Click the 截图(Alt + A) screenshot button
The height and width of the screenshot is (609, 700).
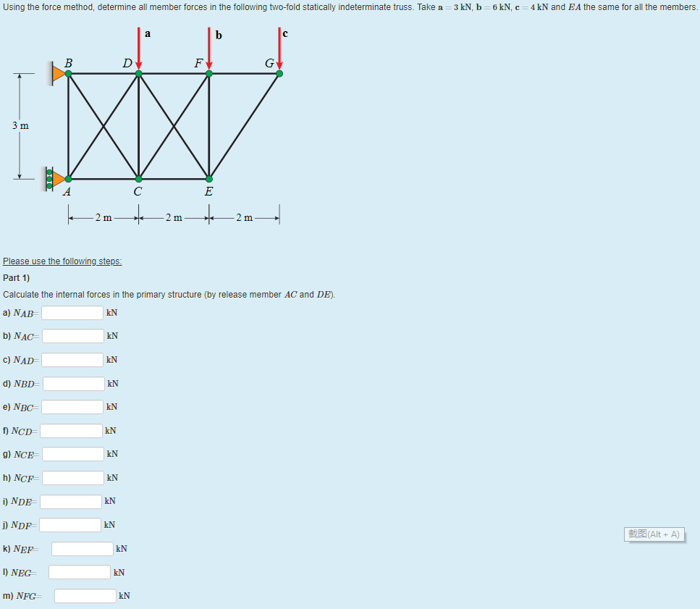tap(654, 534)
